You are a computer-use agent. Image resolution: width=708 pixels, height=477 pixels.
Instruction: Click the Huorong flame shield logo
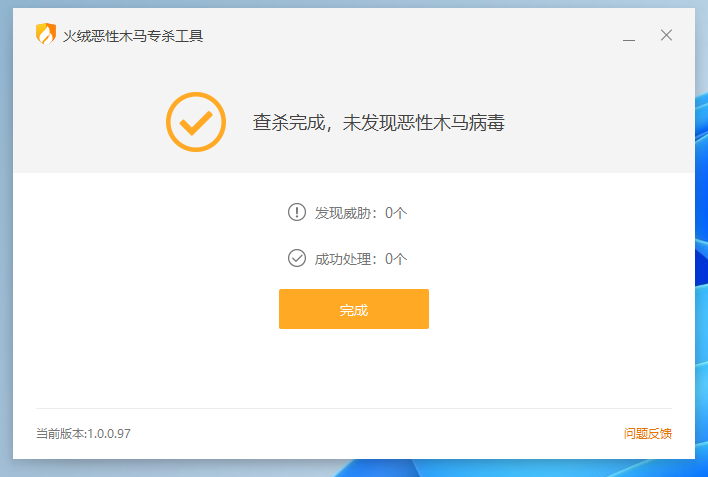tap(46, 34)
